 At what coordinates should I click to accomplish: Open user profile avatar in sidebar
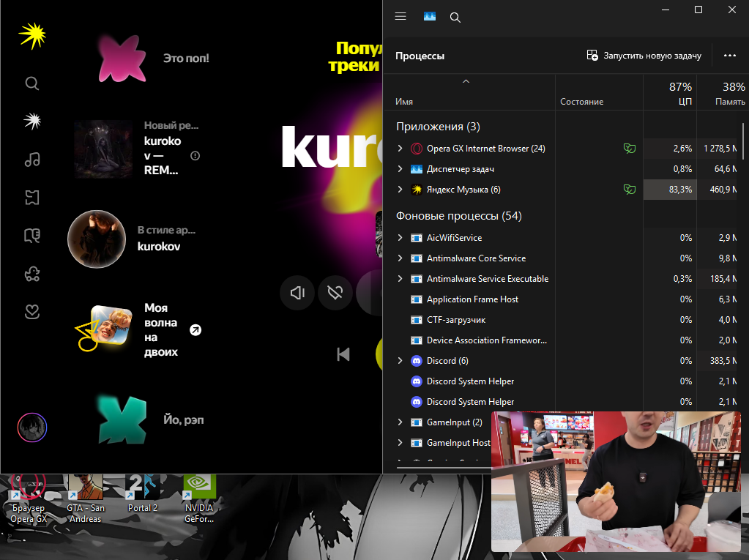pyautogui.click(x=32, y=428)
